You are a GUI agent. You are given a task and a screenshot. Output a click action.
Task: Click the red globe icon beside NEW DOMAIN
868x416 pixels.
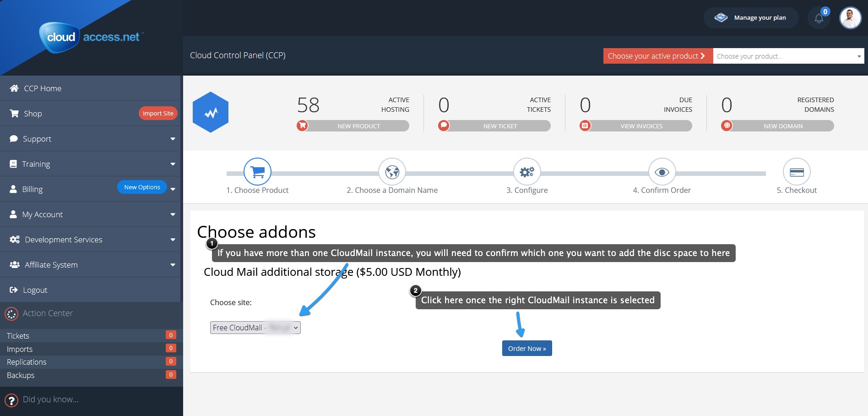[727, 126]
